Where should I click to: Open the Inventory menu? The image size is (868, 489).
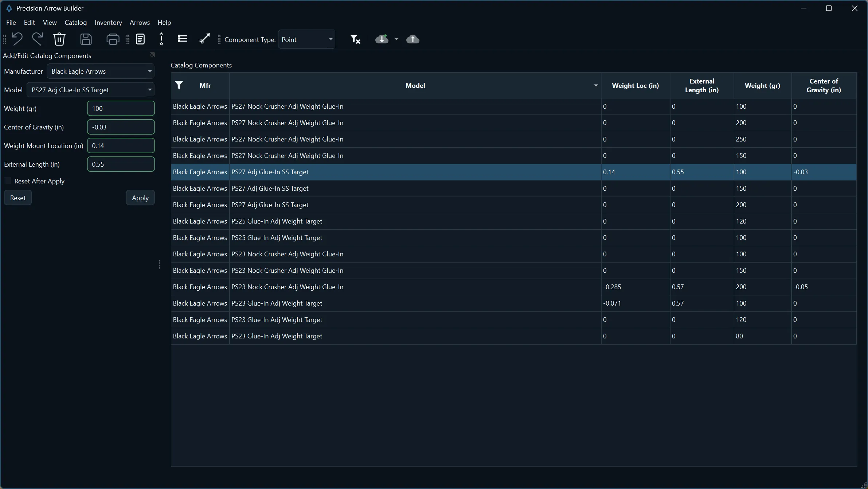pyautogui.click(x=108, y=22)
